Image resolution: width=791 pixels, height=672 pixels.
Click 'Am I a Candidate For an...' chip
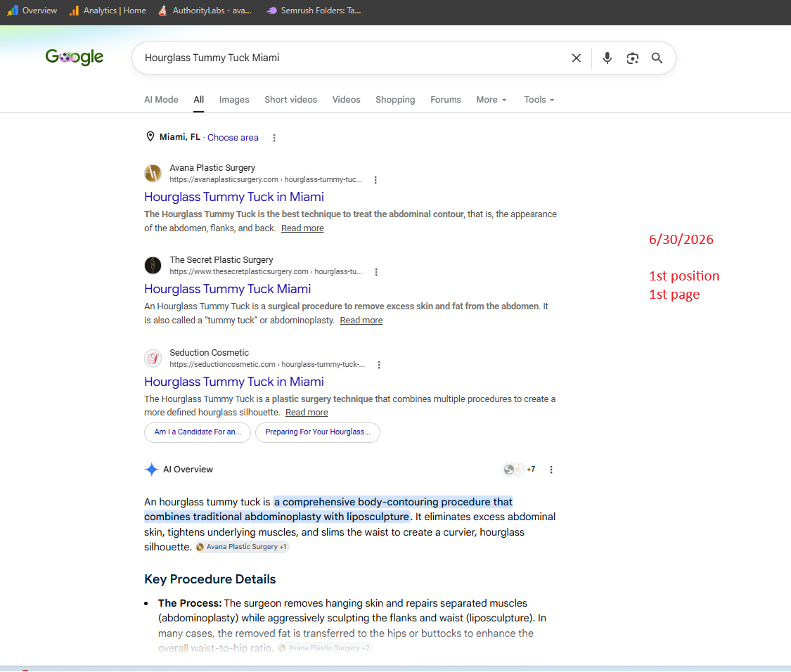[x=198, y=432]
